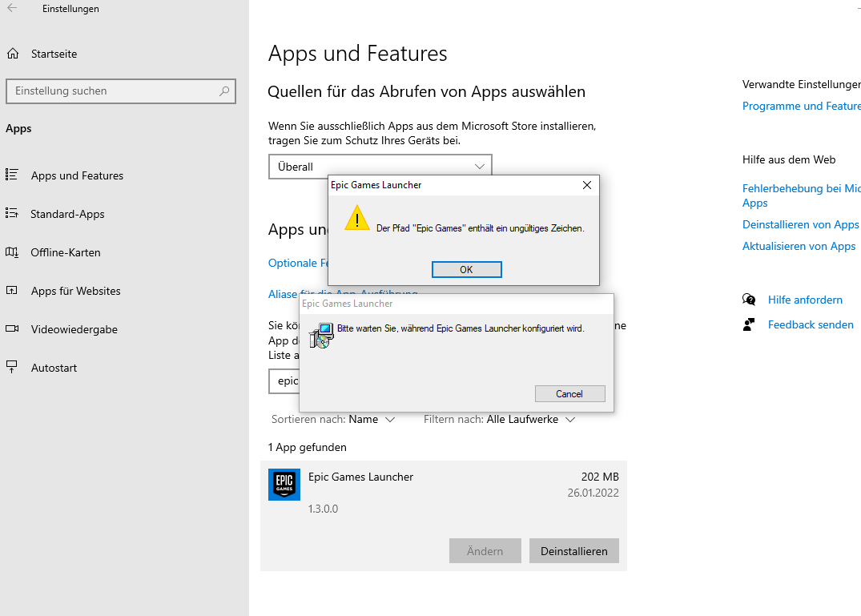Open Offline-Karten settings page
The height and width of the screenshot is (616, 861).
click(x=66, y=252)
